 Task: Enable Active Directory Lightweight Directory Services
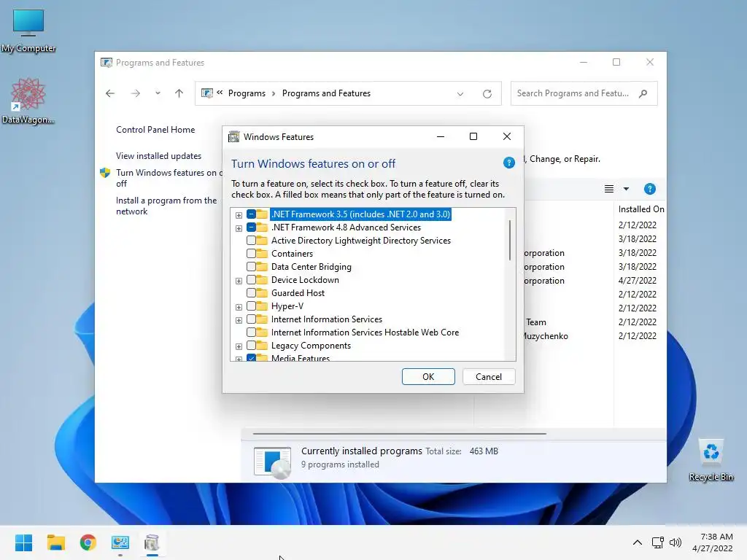coord(251,241)
